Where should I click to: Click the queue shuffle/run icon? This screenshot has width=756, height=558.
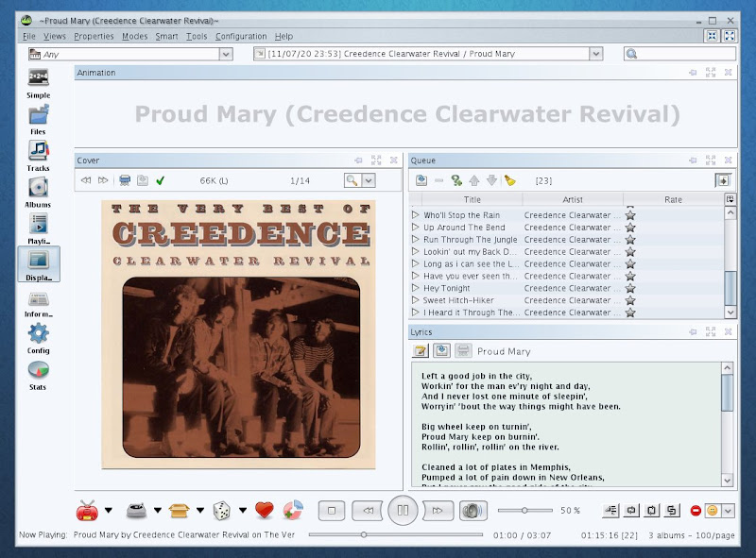[x=456, y=180]
